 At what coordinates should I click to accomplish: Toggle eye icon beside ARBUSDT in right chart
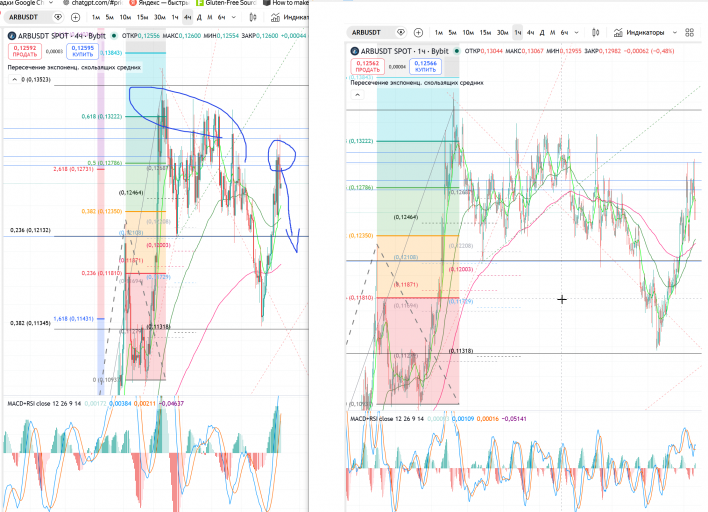(x=401, y=33)
